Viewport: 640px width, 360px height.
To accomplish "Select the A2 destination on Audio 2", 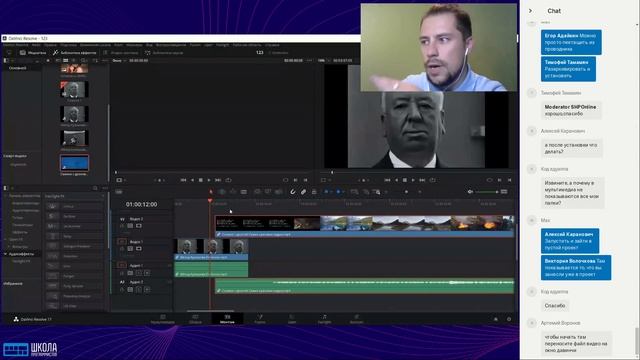I will pos(122,282).
